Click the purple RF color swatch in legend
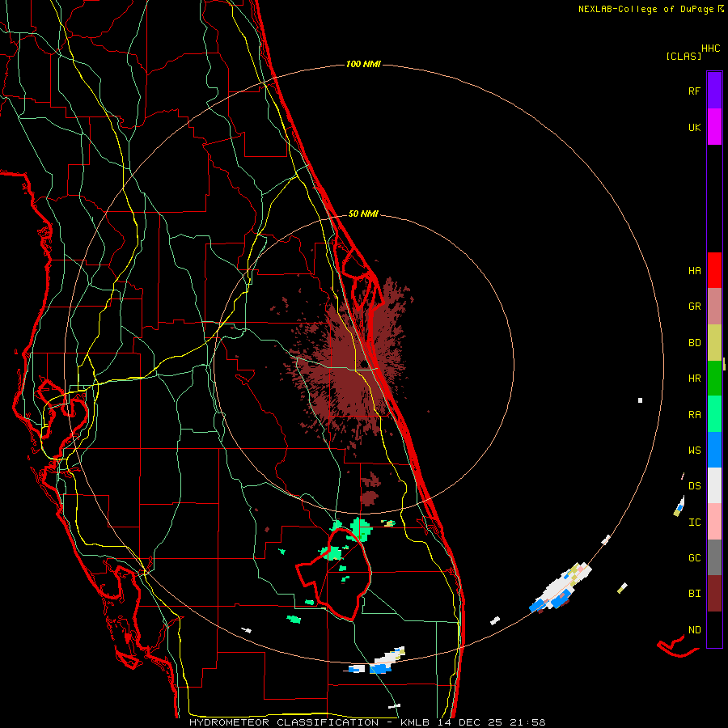The image size is (728, 728). tap(714, 90)
